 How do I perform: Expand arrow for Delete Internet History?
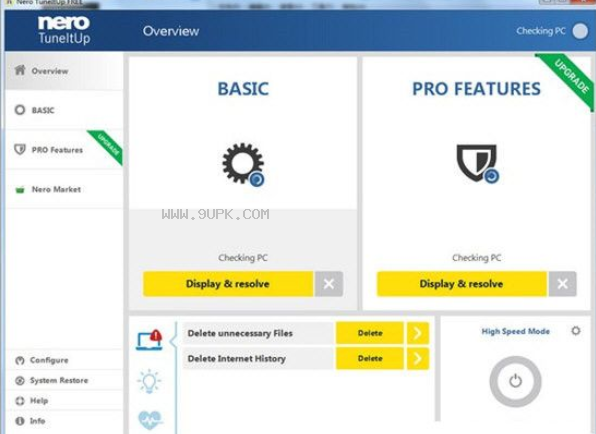(x=418, y=358)
